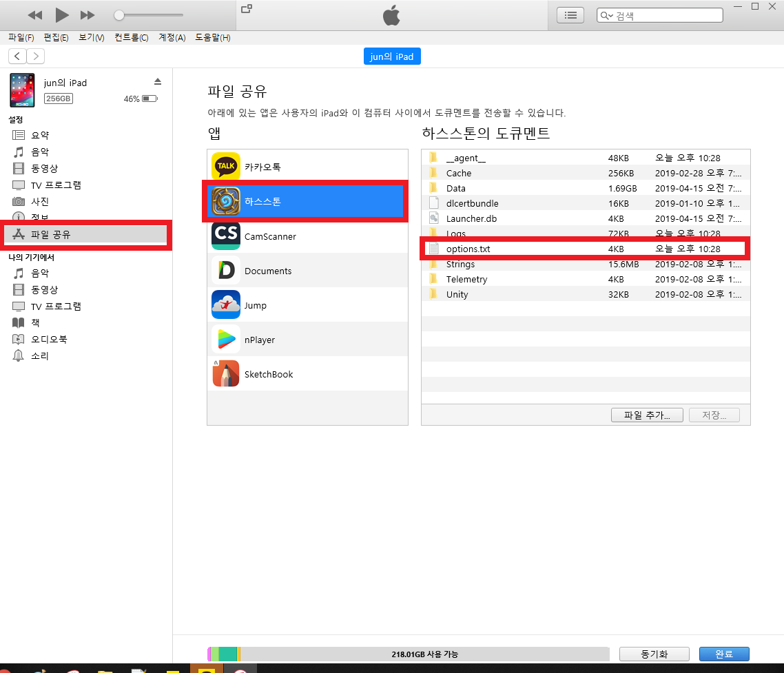Screen dimensions: 784x673
Task: Select 소리 in the sidebar
Action: pos(40,355)
